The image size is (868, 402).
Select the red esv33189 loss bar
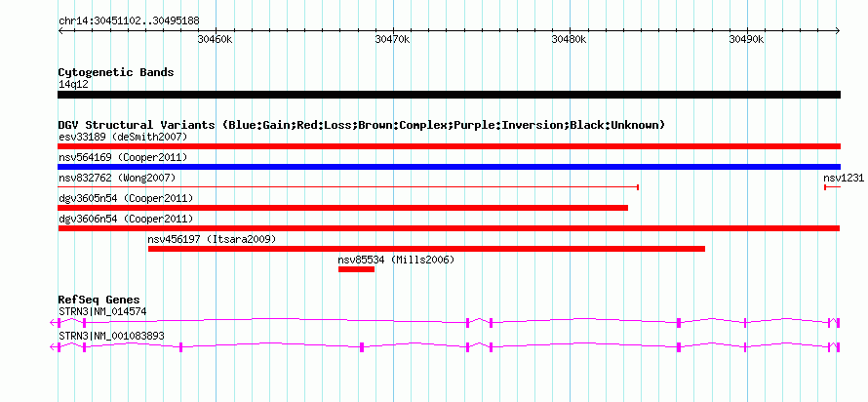coord(449,146)
